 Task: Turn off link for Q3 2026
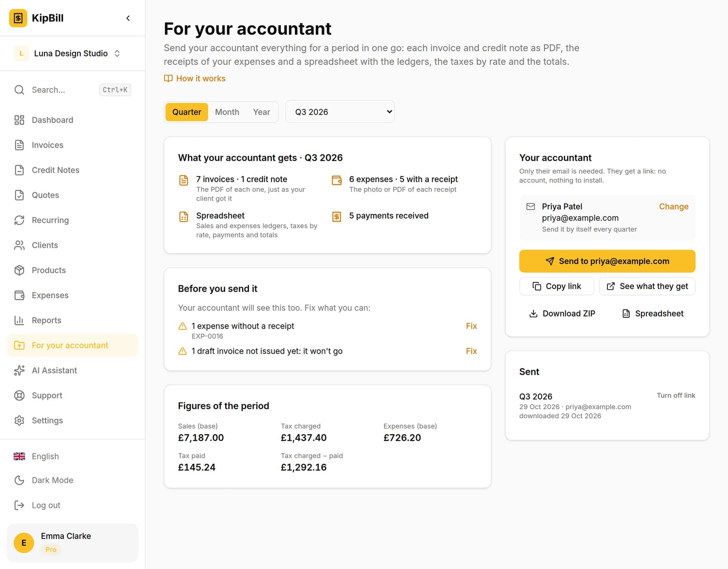676,395
